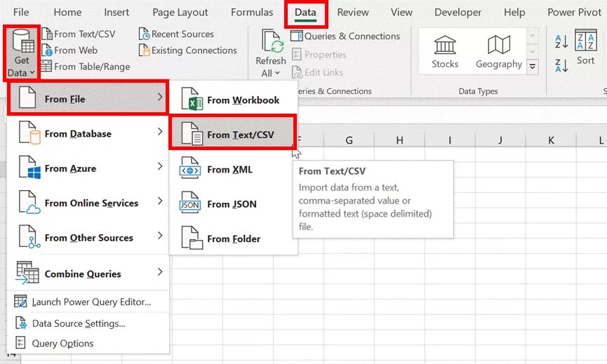Screen dimensions: 607x364
Task: Choose From Text/CSV in the submenu
Action: (x=233, y=133)
